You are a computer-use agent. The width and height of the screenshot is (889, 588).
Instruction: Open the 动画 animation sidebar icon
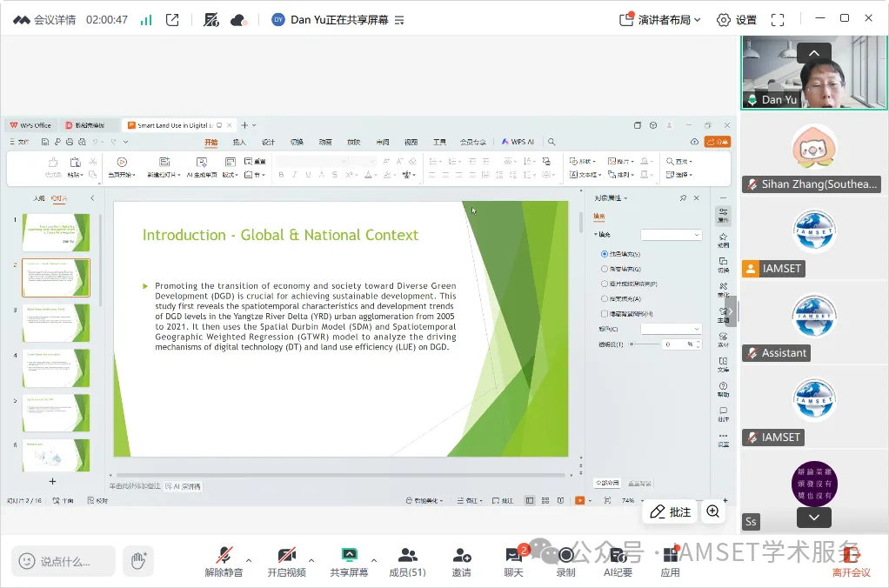click(x=724, y=239)
